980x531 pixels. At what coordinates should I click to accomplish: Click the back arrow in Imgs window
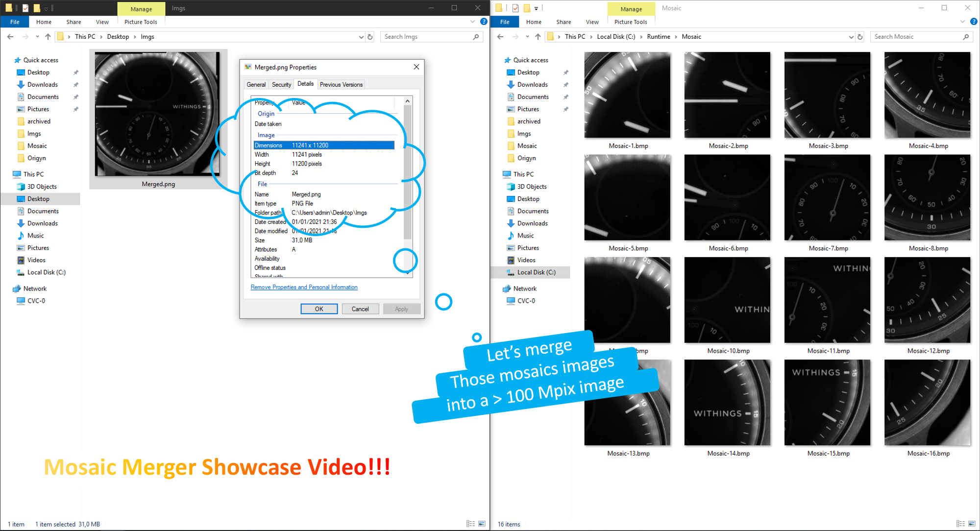click(x=10, y=37)
